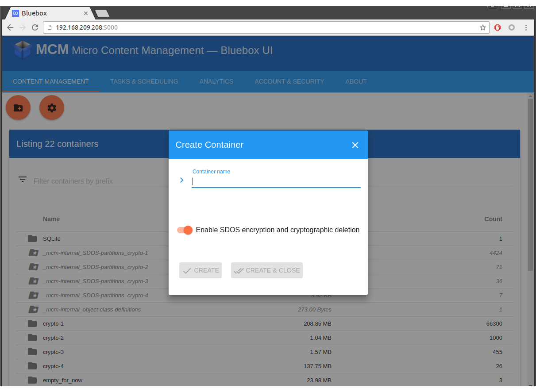Select the crypto-1 container name
Viewport: 536px width, 392px height.
(x=53, y=323)
